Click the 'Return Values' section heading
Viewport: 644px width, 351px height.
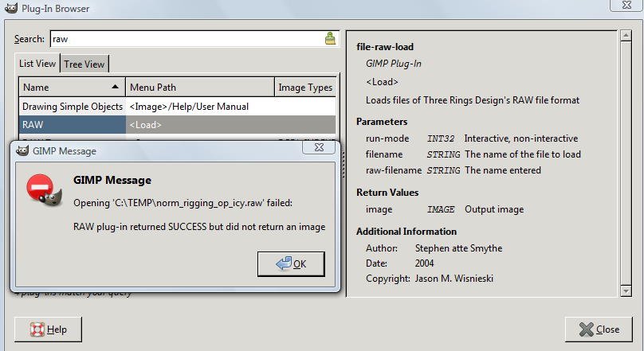[387, 193]
